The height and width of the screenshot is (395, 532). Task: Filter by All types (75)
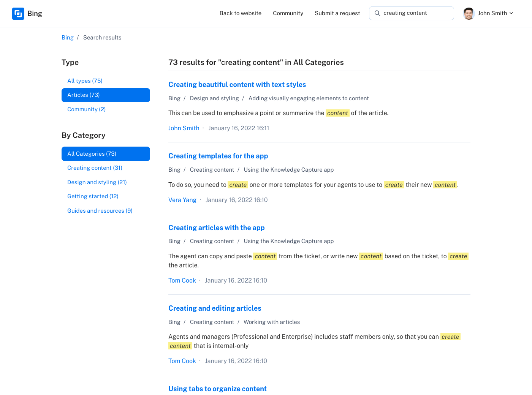pyautogui.click(x=85, y=81)
